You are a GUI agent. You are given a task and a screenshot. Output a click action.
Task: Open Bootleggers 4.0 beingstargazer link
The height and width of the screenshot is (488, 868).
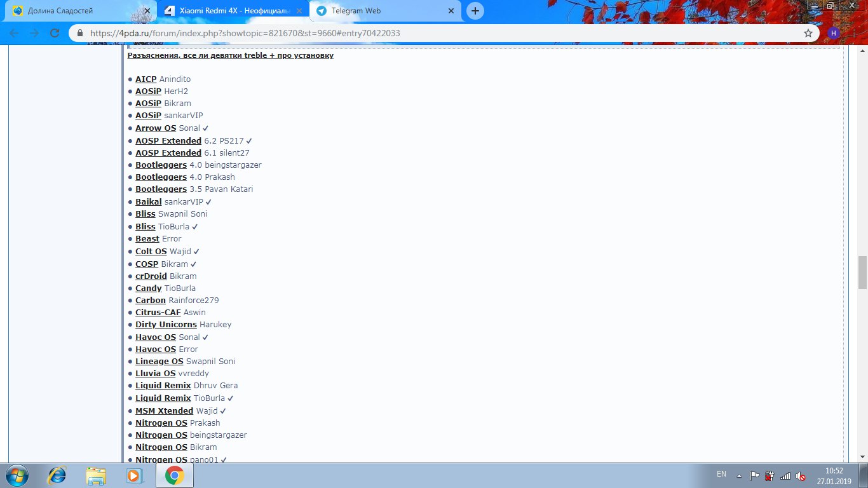(x=161, y=165)
